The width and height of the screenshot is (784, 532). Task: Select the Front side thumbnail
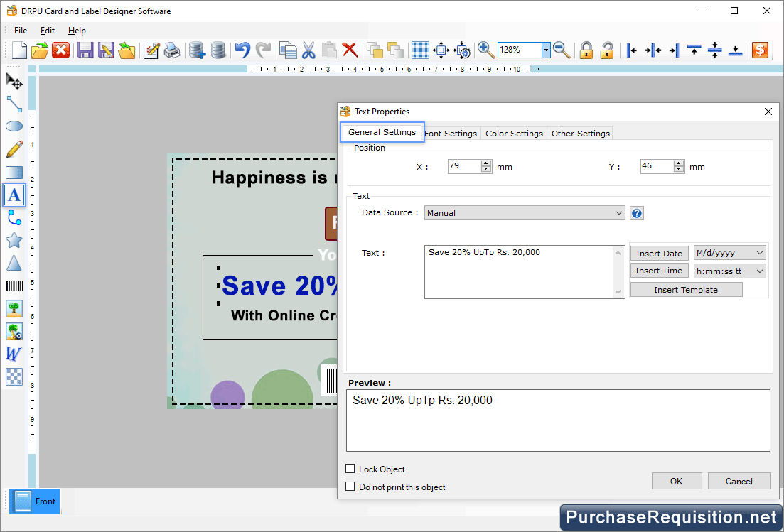coord(33,501)
